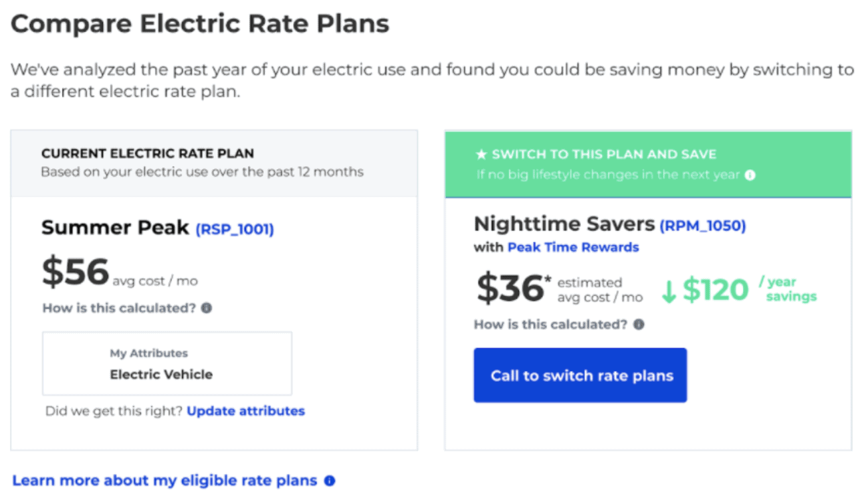This screenshot has height=498, width=868.
Task: Click the My Attributes box
Action: [167, 363]
